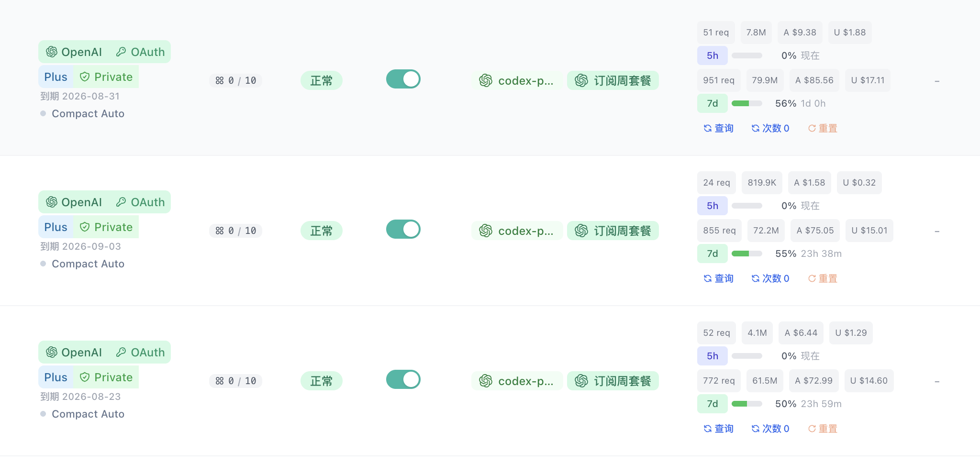Viewport: 980px width, 464px height.
Task: Click the Private shield icon in second row
Action: 85,227
